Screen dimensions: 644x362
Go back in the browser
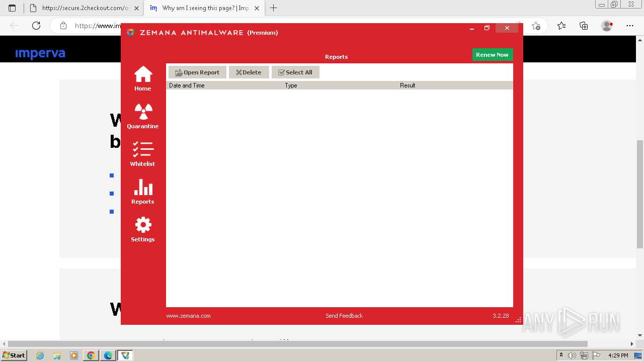click(14, 26)
